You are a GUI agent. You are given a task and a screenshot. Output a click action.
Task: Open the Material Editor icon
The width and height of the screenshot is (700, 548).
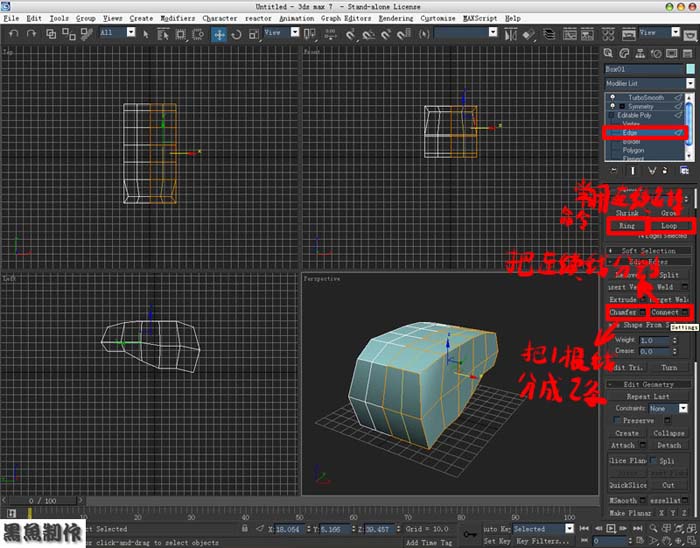(608, 34)
